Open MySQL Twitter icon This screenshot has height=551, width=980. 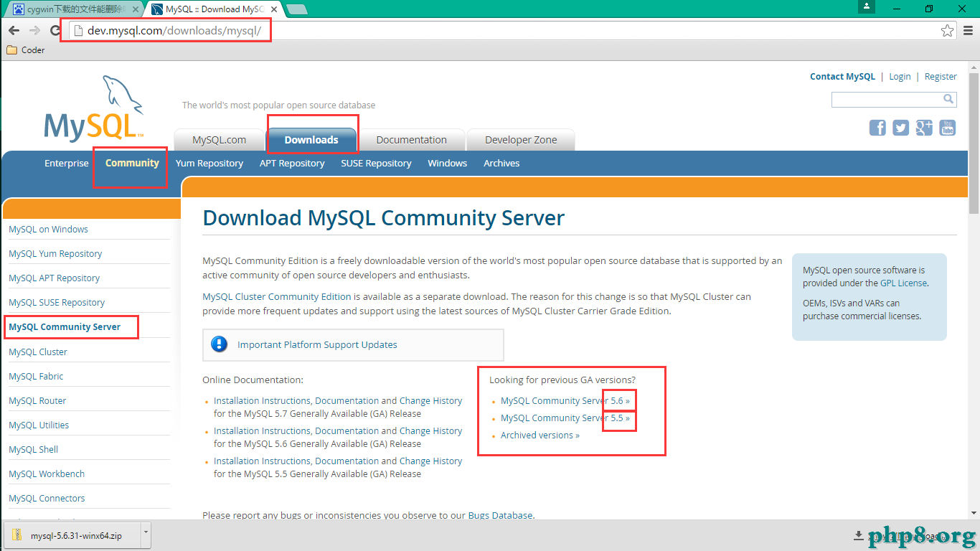coord(901,128)
